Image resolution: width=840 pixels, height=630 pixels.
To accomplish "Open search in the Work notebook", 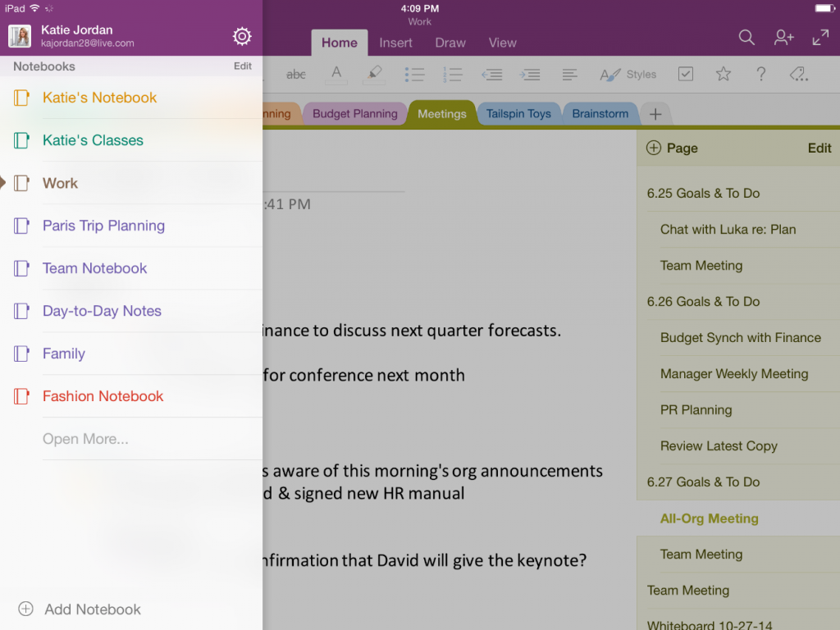I will [x=746, y=37].
